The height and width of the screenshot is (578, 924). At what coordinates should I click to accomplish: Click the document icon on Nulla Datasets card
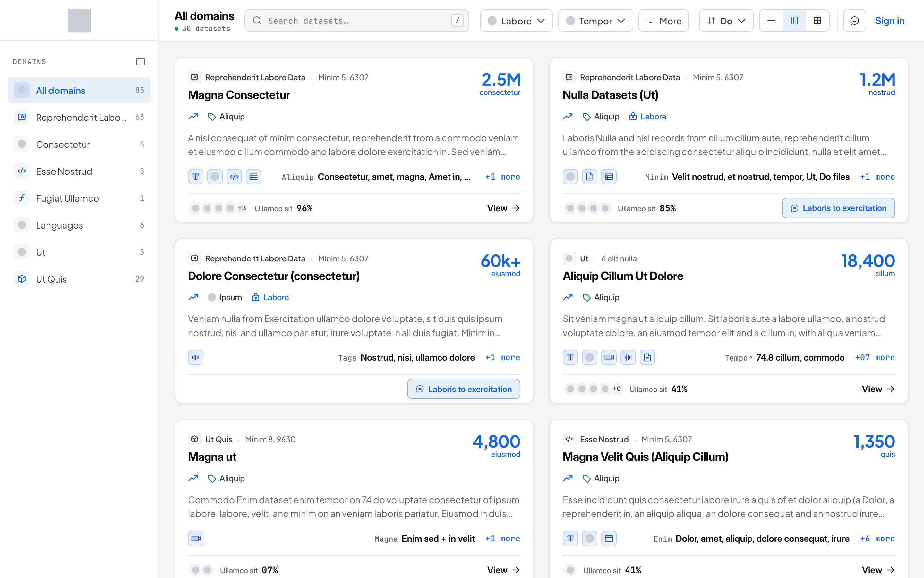coord(589,177)
